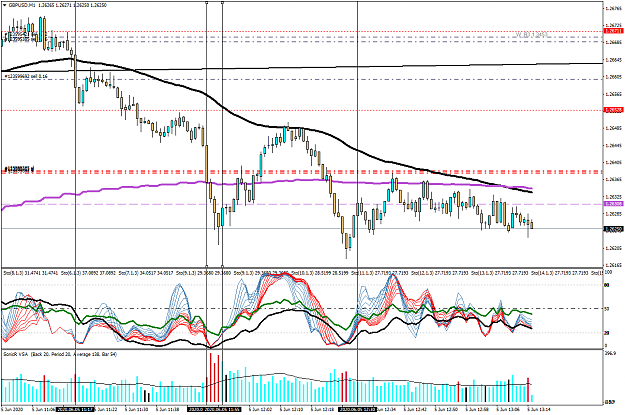Click the top red price label on scale
Viewport: 625px width, 415px height.
(614, 31)
